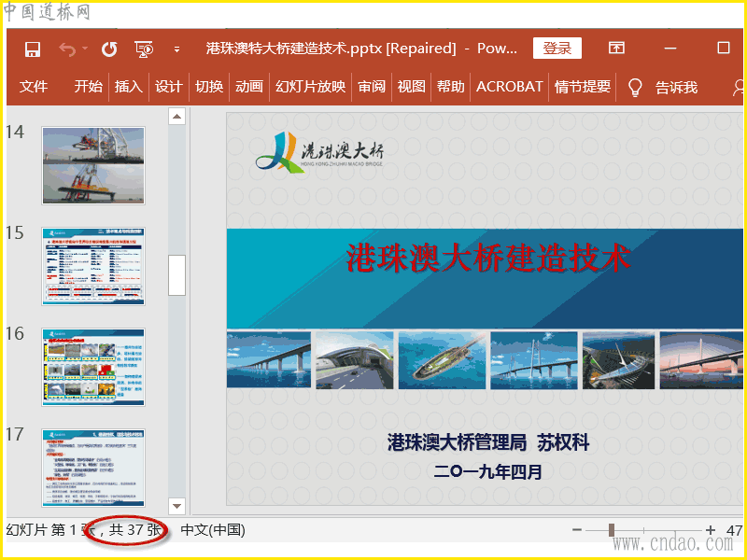Screen dimensions: 747x560
Task: Switch to 视图 view tab
Action: (x=411, y=87)
